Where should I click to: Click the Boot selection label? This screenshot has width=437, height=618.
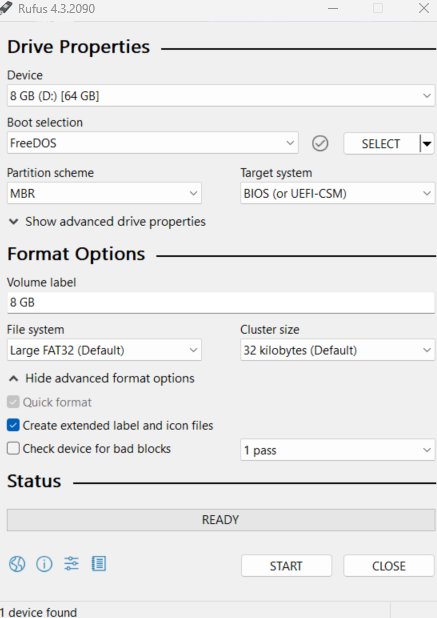point(45,123)
